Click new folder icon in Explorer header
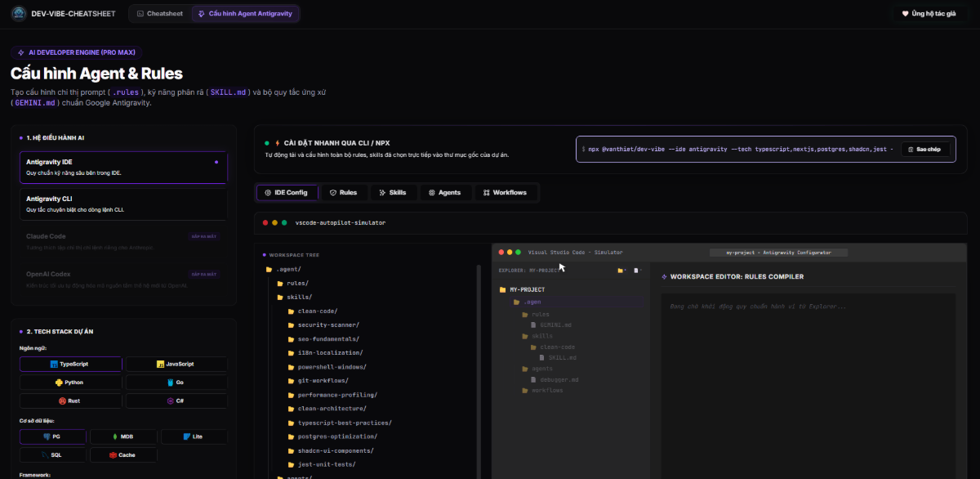This screenshot has height=479, width=980. pyautogui.click(x=622, y=270)
